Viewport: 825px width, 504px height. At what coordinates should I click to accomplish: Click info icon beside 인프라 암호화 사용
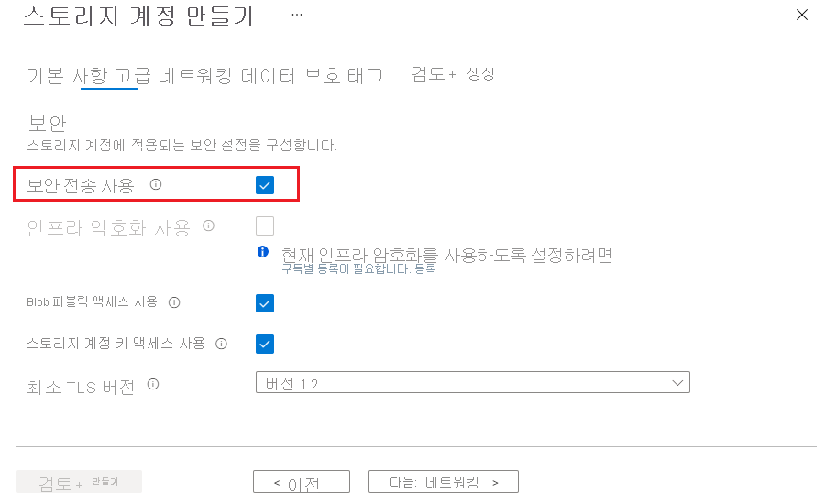208,225
